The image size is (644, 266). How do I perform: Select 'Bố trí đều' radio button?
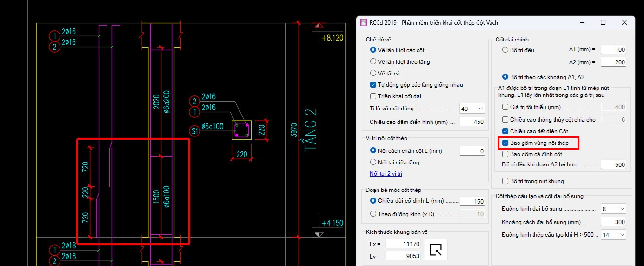[x=518, y=50]
